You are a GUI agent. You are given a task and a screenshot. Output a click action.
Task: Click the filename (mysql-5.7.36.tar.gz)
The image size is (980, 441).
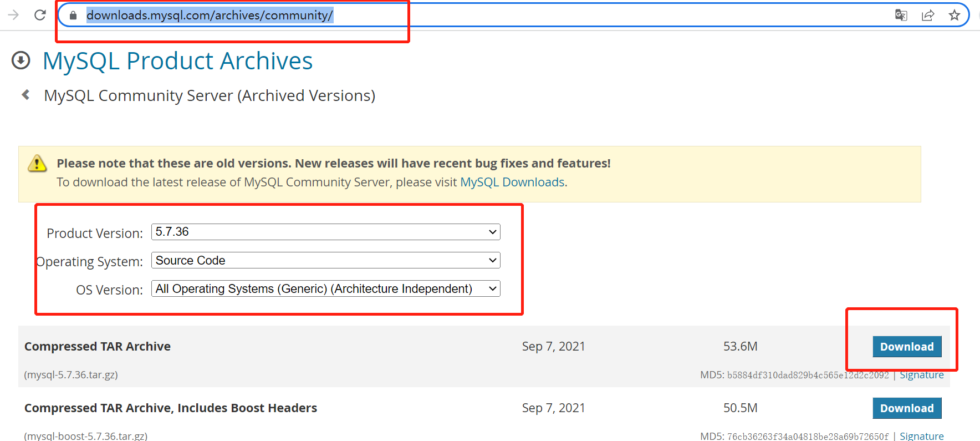71,375
